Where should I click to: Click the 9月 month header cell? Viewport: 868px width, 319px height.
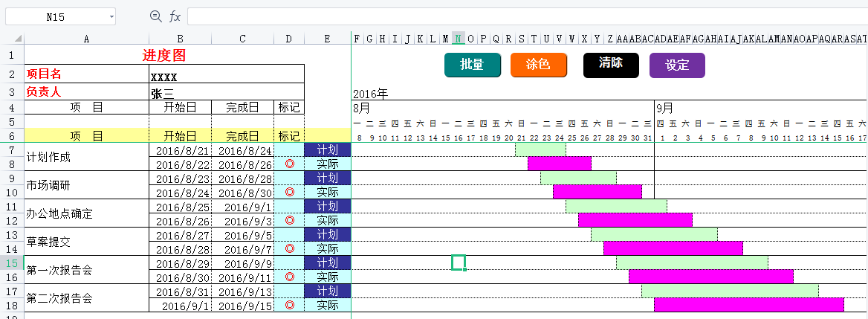(761, 107)
